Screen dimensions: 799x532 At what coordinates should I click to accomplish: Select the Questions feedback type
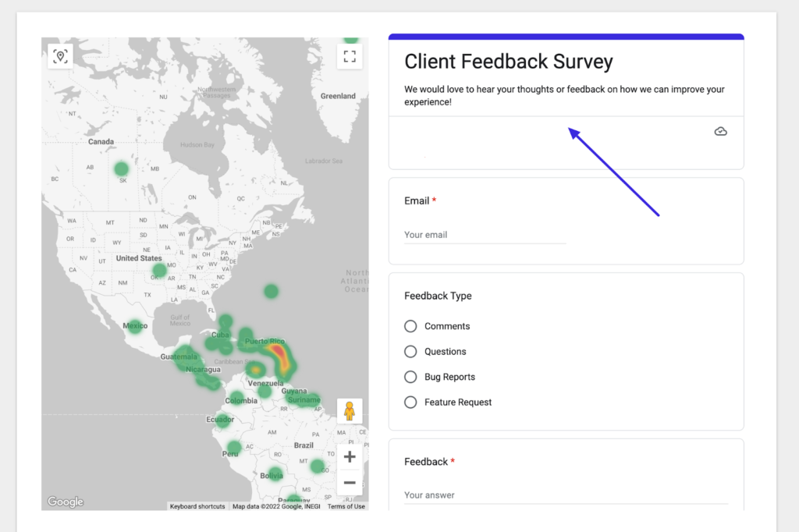[410, 351]
